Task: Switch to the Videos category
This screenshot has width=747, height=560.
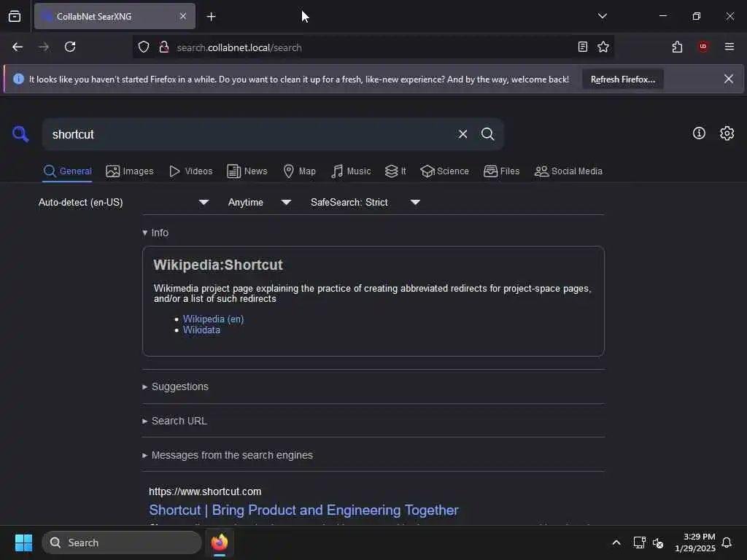Action: pos(190,171)
